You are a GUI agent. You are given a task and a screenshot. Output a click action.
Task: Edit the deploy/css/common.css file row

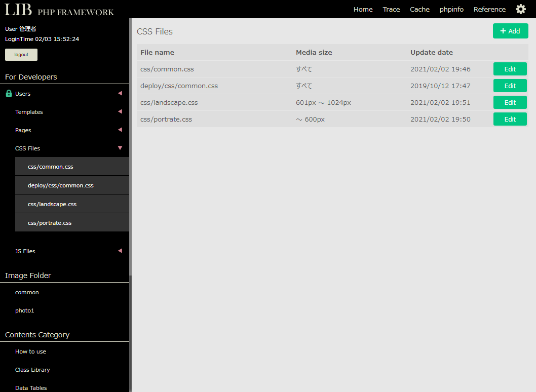coord(510,86)
